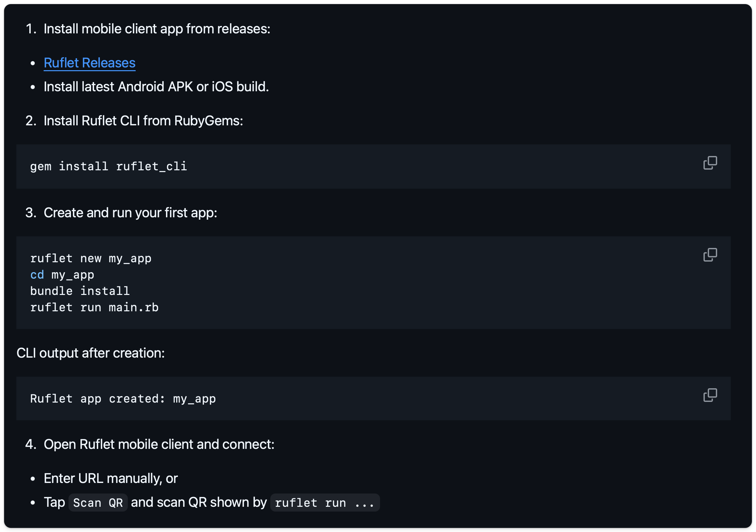Copy the gem install ruflet_cli command
Screen dimensions: 756x532
coord(710,163)
